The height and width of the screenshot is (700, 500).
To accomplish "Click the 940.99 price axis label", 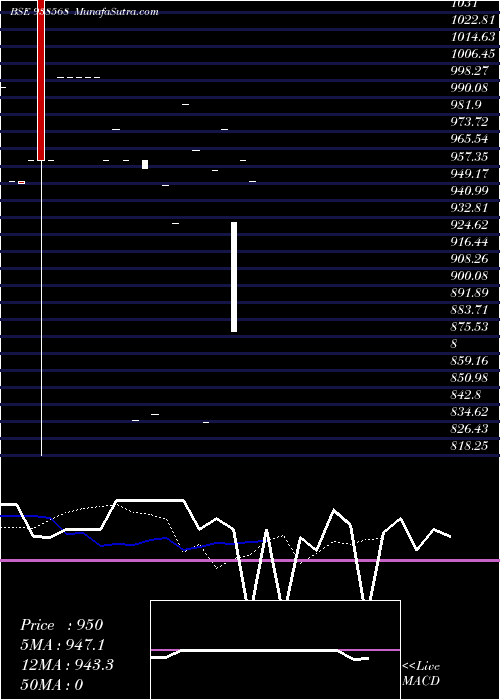I will (470, 191).
